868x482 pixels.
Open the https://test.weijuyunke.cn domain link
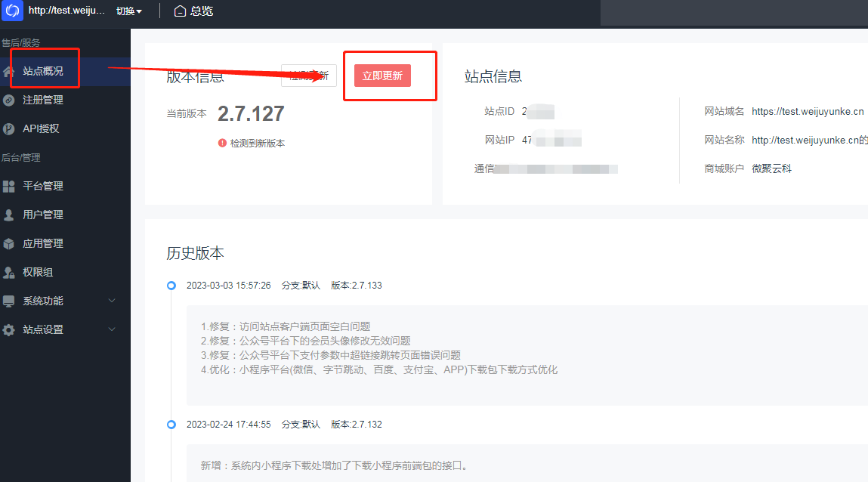[808, 112]
